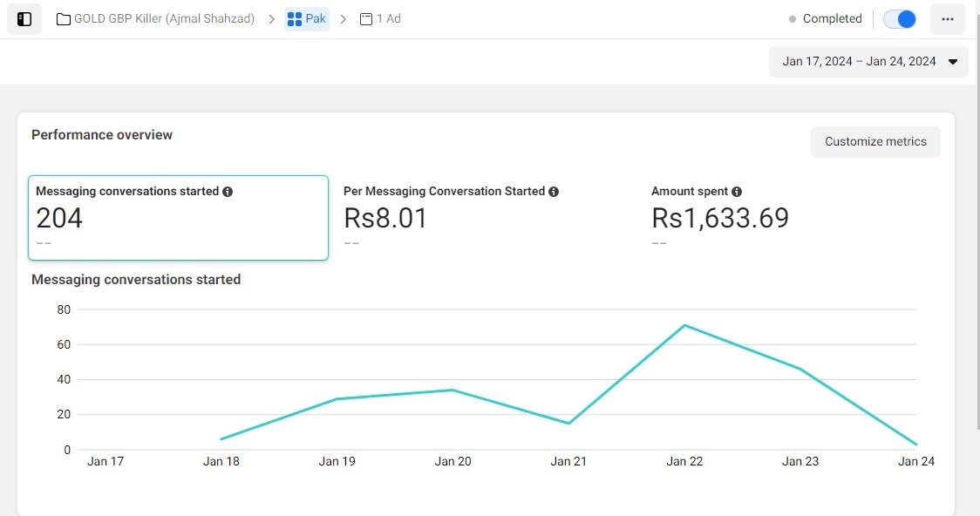Click the first breadcrumb chevron after campaign name
Image resolution: width=980 pixels, height=516 pixels.
pos(272,19)
